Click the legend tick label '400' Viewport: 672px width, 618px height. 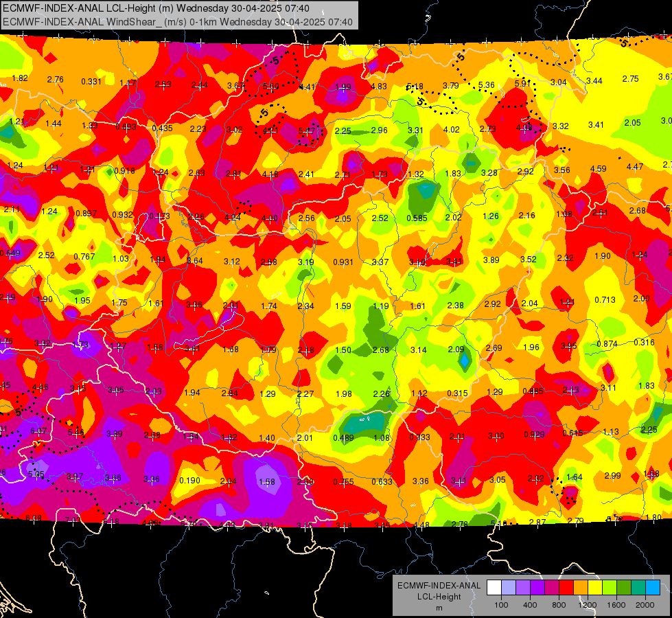(530, 605)
